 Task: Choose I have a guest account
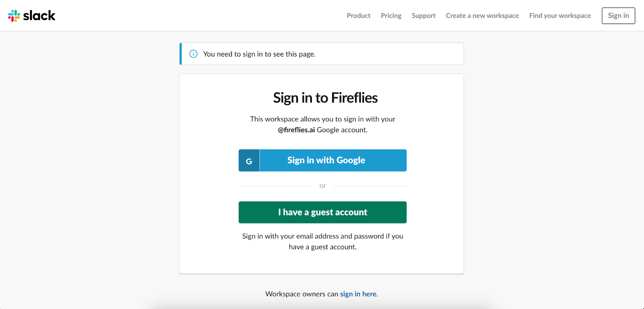[322, 212]
